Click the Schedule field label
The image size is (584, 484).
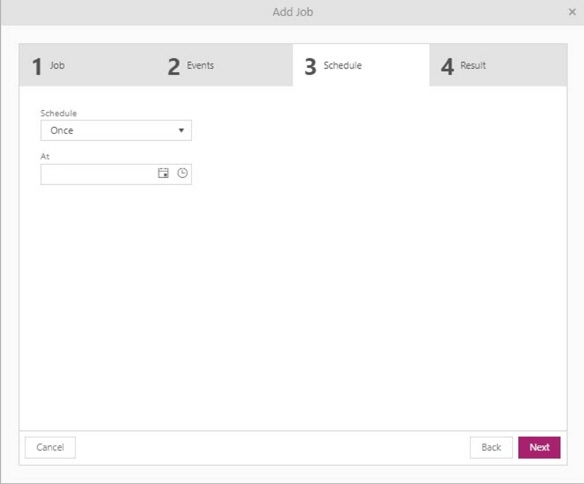coord(58,113)
